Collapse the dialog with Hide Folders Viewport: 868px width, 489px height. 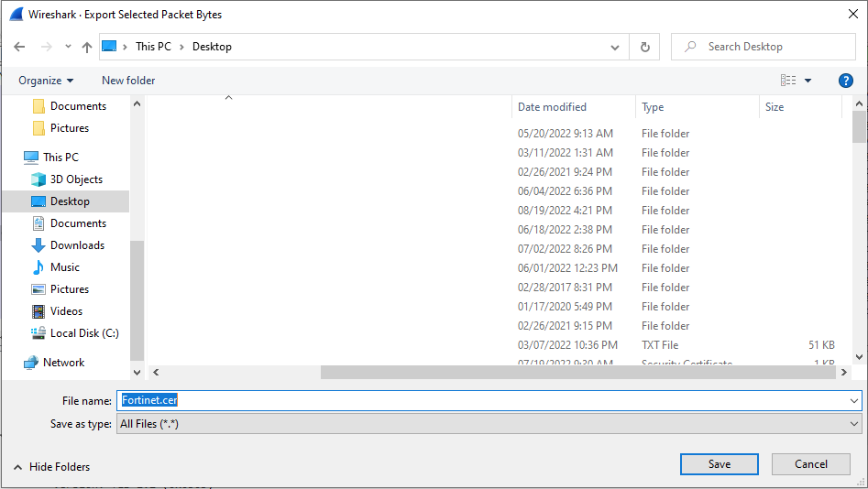[51, 467]
